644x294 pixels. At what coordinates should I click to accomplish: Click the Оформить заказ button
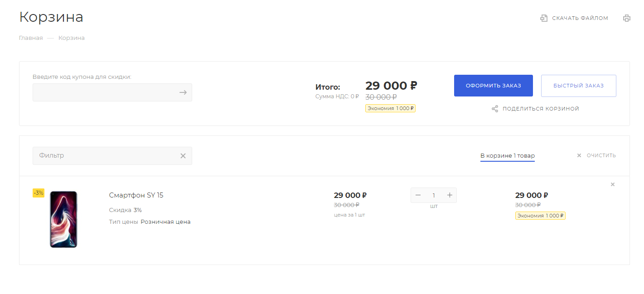[494, 86]
